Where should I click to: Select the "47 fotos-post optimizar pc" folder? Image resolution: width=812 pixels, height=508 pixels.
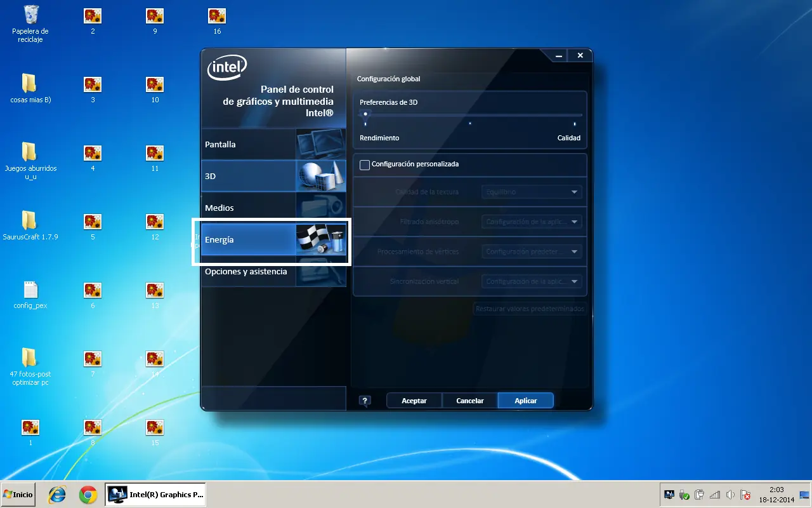click(30, 367)
